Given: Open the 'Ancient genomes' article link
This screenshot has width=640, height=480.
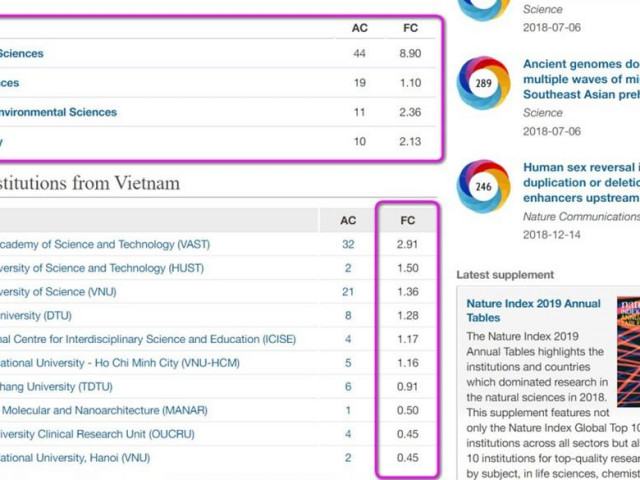Looking at the screenshot, I should point(581,79).
